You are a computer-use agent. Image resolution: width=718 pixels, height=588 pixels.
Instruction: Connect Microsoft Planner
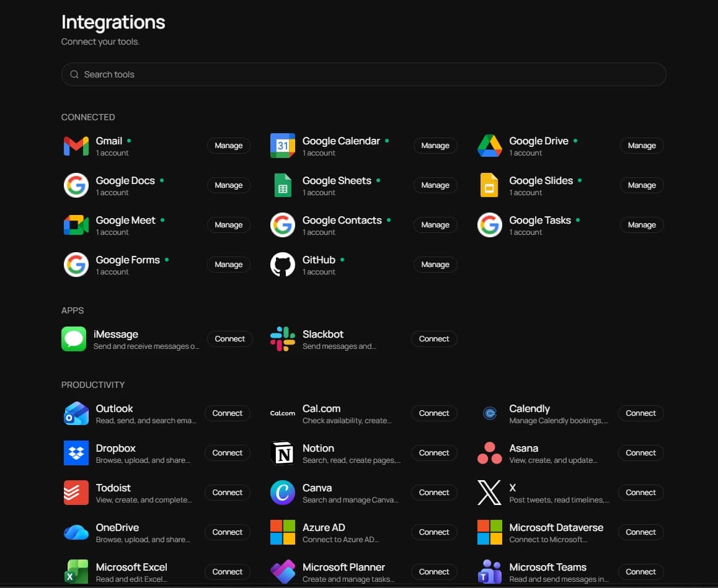(x=434, y=572)
